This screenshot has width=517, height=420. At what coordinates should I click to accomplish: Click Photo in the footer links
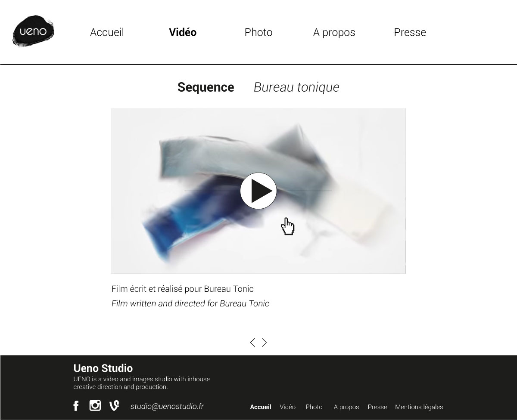pos(314,407)
